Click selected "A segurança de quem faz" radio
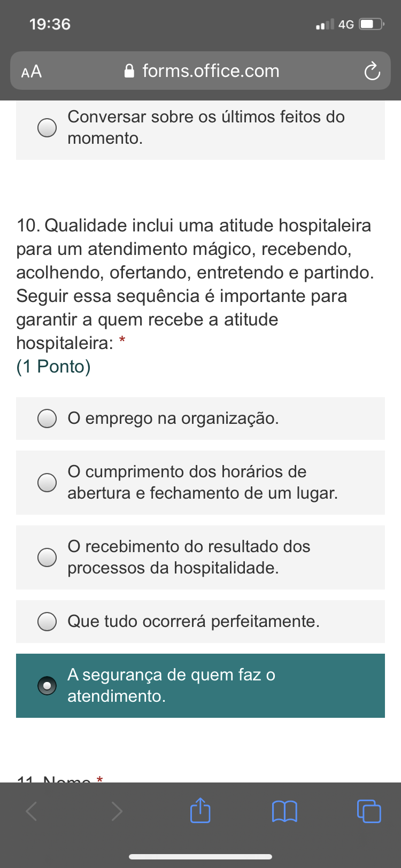Image resolution: width=401 pixels, height=868 pixels. coord(47,686)
